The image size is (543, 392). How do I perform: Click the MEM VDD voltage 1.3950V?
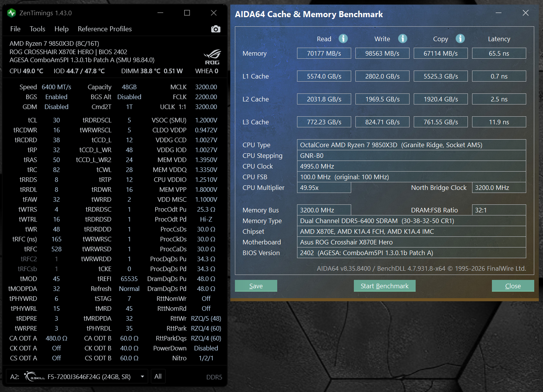(206, 160)
